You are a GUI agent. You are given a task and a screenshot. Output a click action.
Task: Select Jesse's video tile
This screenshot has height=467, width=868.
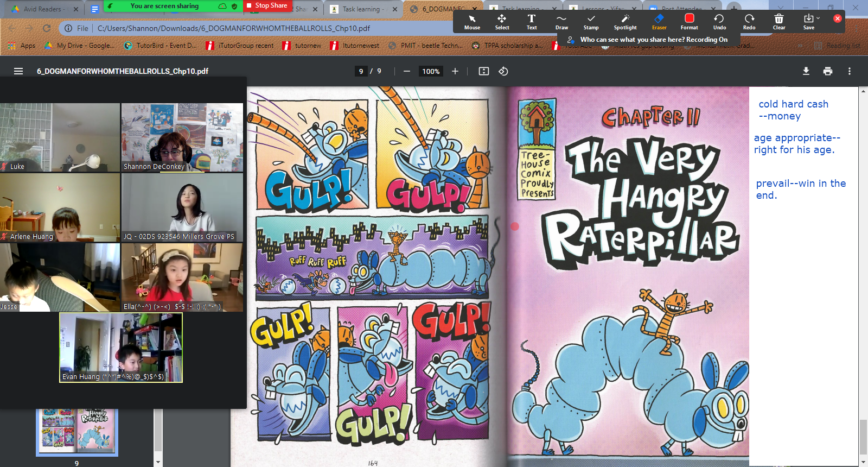click(x=60, y=277)
